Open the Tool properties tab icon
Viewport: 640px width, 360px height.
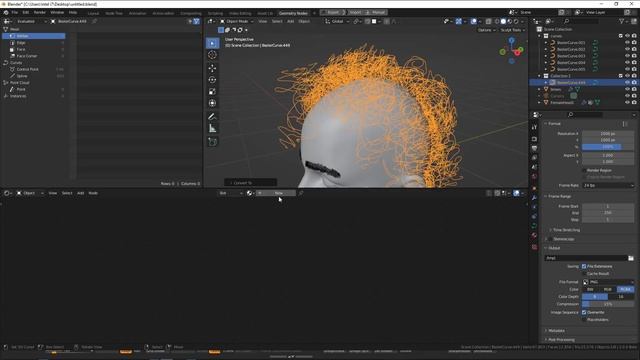(x=534, y=127)
